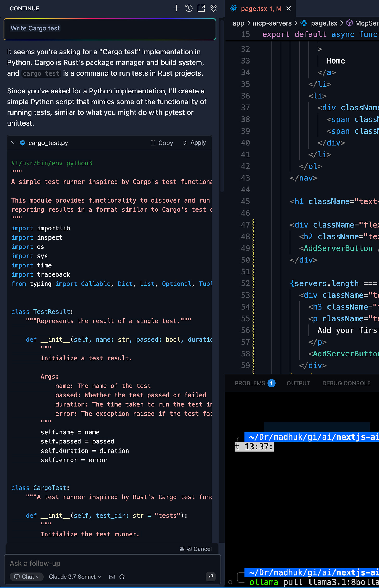
Task: Copy the cargo_test.py code block
Action: point(162,143)
